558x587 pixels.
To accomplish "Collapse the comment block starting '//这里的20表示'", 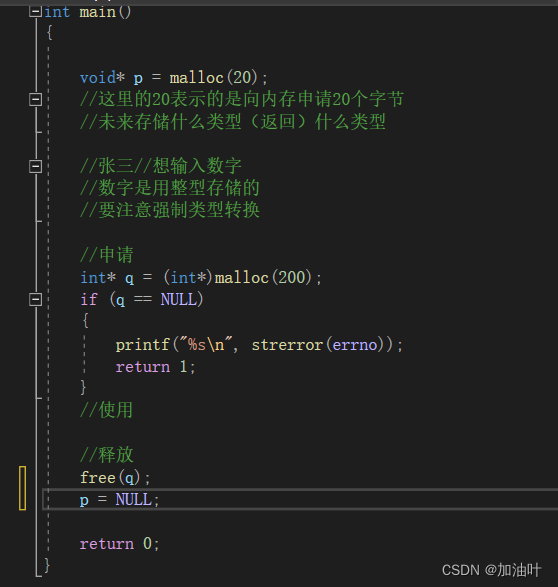I will [35, 100].
